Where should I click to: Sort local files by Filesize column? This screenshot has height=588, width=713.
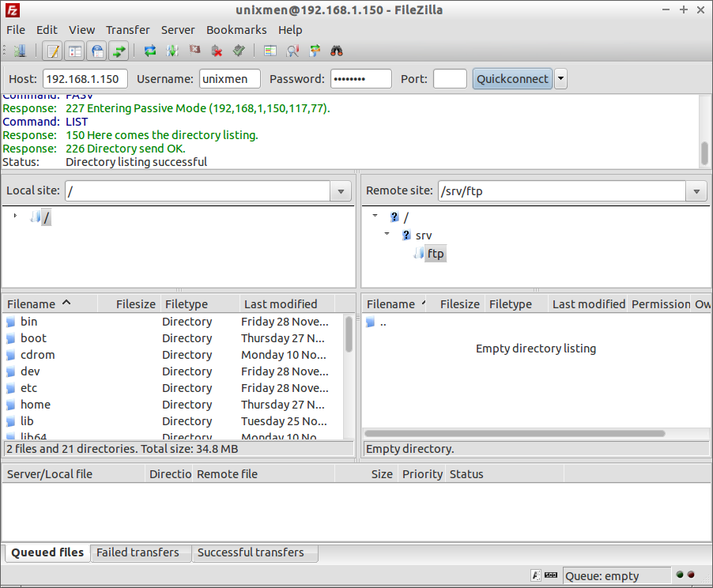point(128,303)
